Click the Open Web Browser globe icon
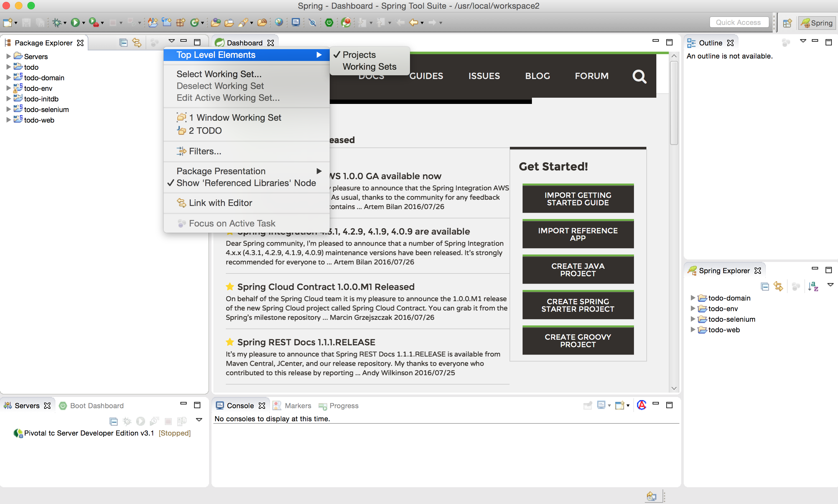This screenshot has width=838, height=504. 279,22
